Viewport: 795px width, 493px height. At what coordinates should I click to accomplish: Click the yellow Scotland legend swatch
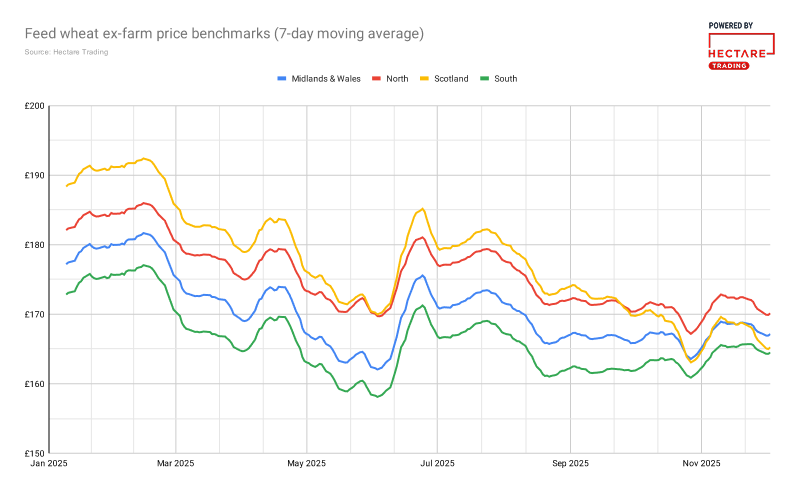[x=424, y=78]
